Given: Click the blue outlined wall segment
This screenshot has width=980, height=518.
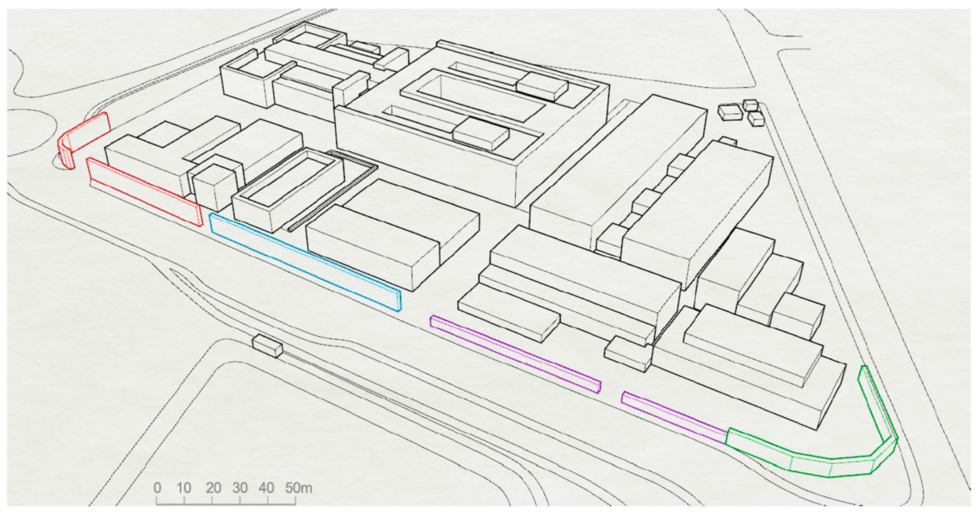Looking at the screenshot, I should 305,262.
